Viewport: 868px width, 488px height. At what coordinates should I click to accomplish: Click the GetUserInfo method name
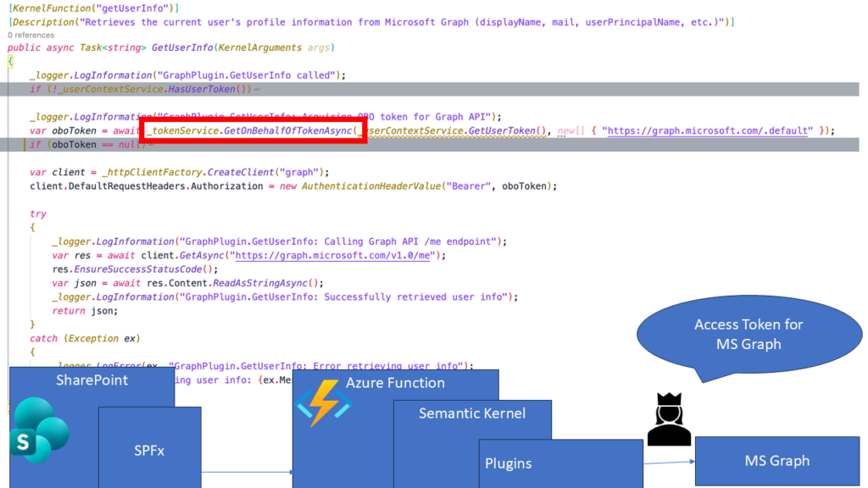click(x=182, y=47)
